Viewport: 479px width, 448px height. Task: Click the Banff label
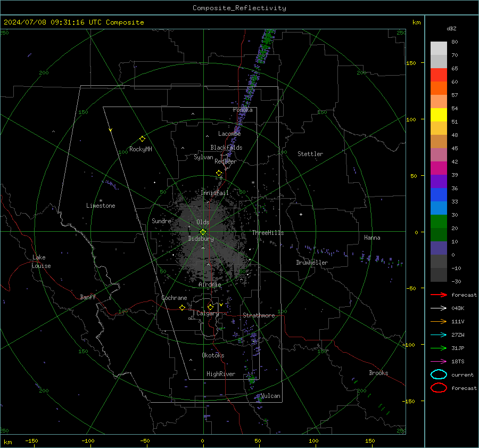pyautogui.click(x=88, y=297)
